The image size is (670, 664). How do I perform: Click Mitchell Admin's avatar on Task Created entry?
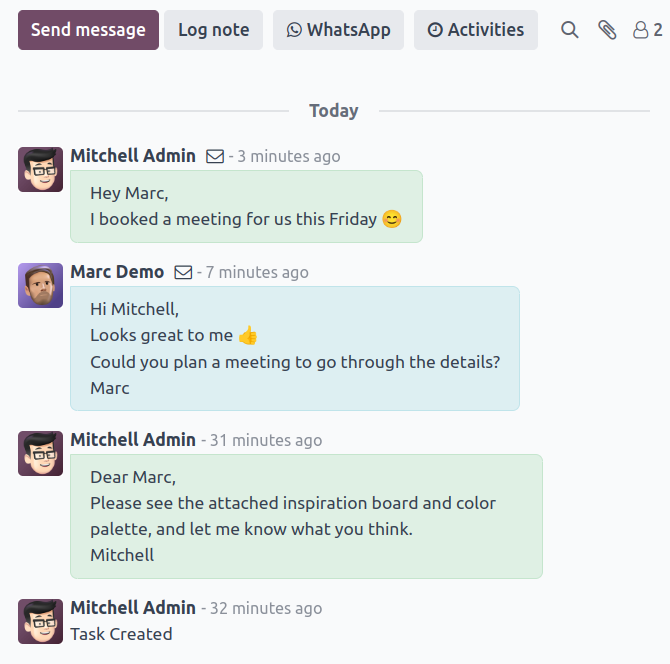tap(41, 621)
